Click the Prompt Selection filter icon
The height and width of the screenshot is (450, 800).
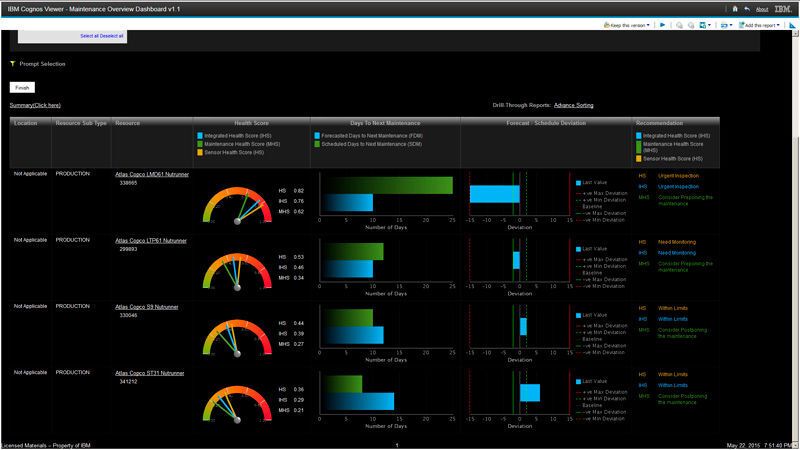pyautogui.click(x=13, y=64)
